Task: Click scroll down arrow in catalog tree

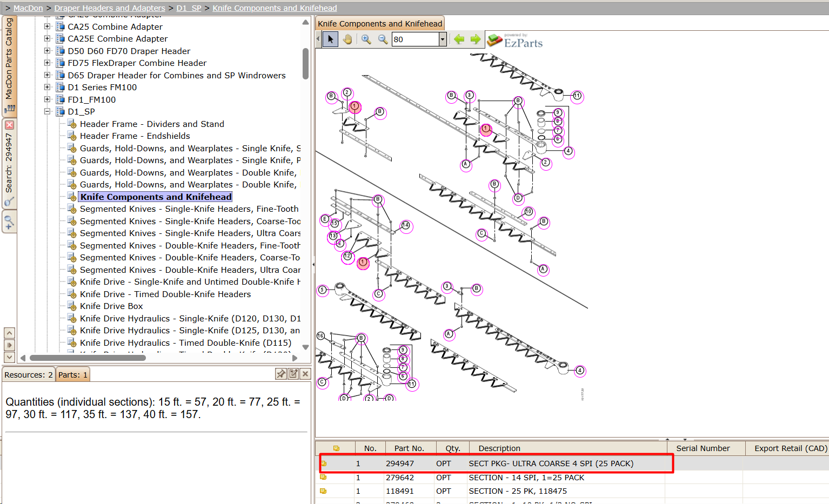Action: pyautogui.click(x=305, y=347)
